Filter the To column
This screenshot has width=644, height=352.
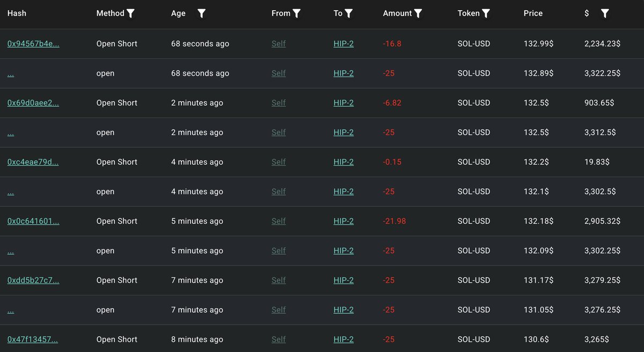(348, 13)
